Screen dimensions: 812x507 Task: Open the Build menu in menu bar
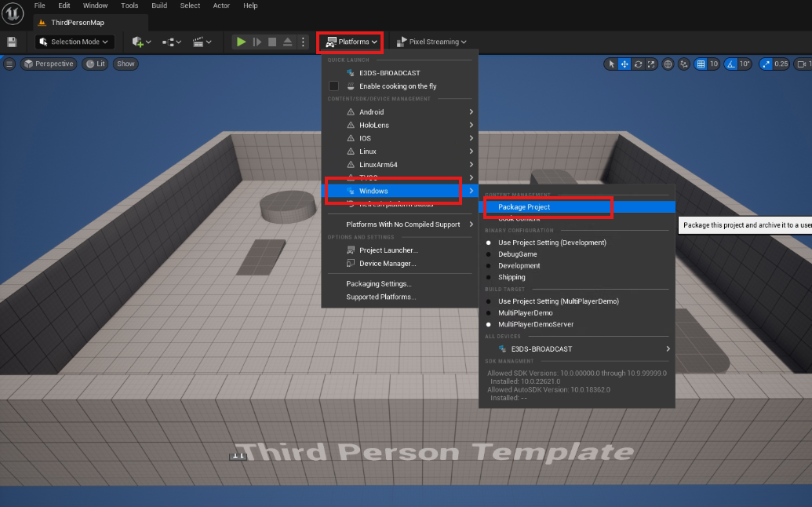coord(159,5)
